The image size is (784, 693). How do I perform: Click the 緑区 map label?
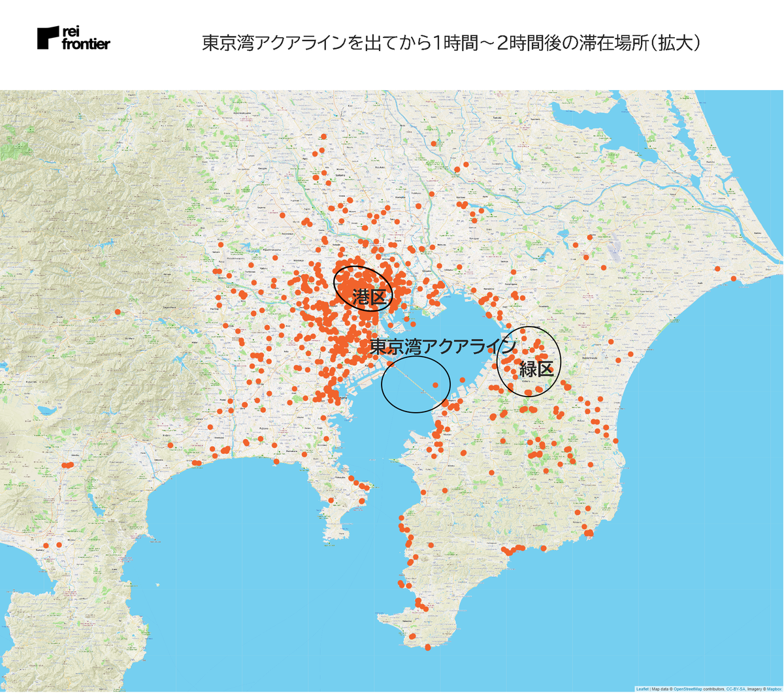point(536,369)
